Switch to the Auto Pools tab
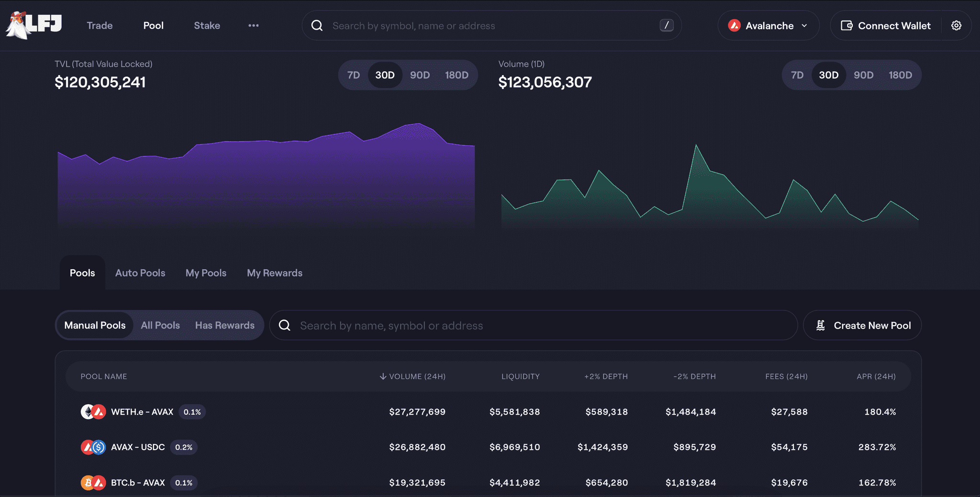This screenshot has width=980, height=497. click(x=140, y=273)
